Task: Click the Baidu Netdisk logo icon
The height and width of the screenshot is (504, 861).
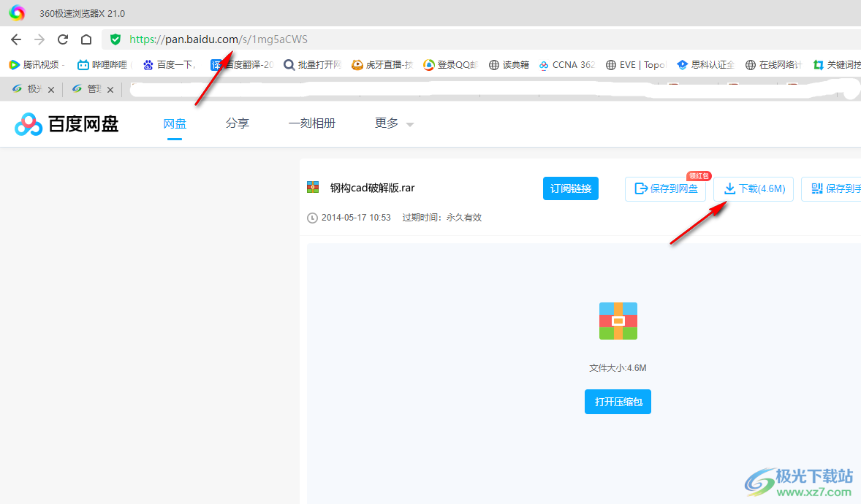Action: pyautogui.click(x=28, y=123)
